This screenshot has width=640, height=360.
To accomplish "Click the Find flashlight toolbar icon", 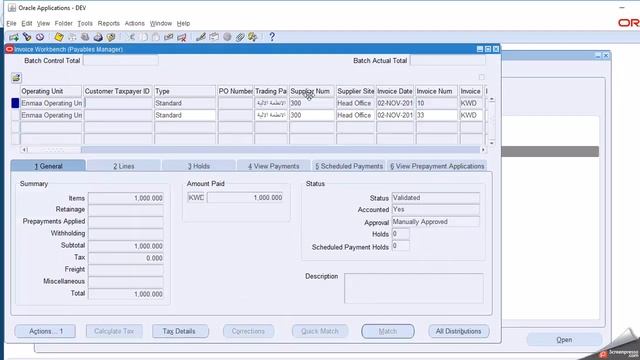I will 27,37.
